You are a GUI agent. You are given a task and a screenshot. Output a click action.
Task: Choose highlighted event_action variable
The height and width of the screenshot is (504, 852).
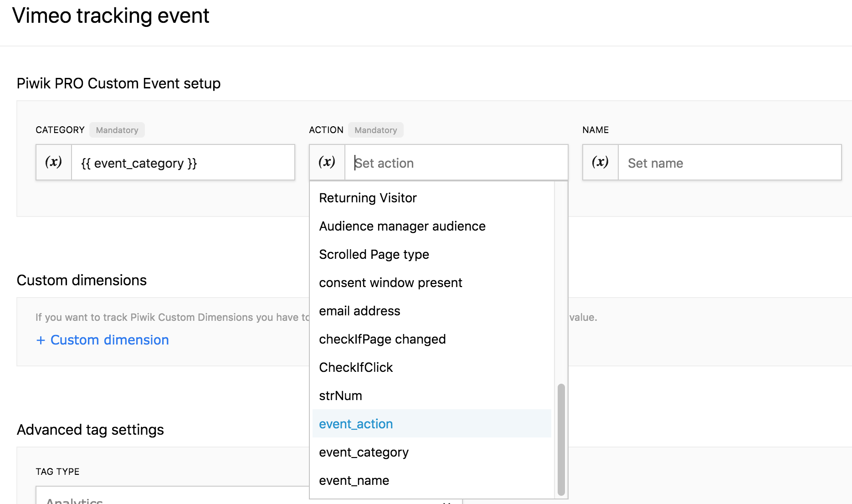click(x=432, y=424)
